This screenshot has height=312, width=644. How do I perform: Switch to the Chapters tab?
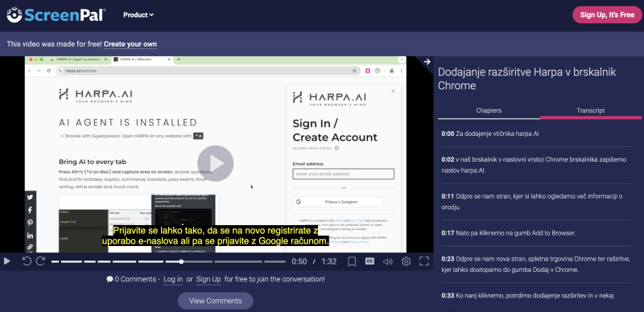pyautogui.click(x=489, y=110)
